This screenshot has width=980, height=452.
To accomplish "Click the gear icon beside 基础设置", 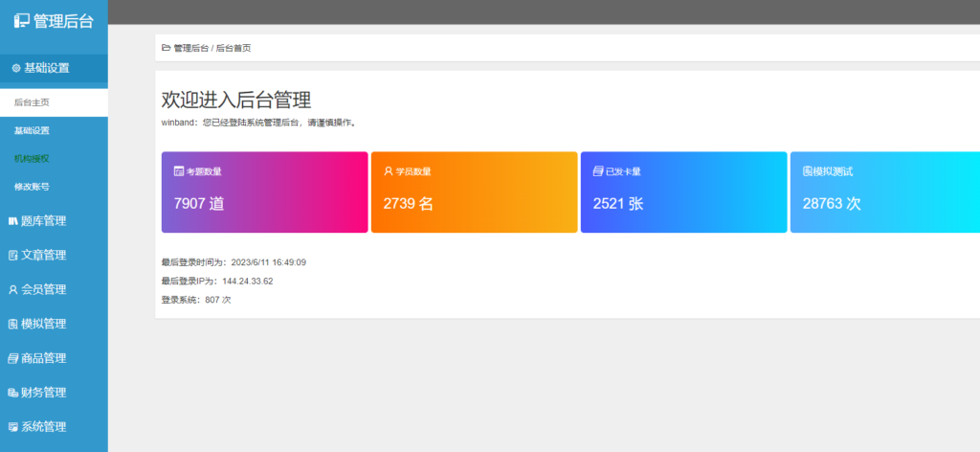I will click(x=16, y=68).
